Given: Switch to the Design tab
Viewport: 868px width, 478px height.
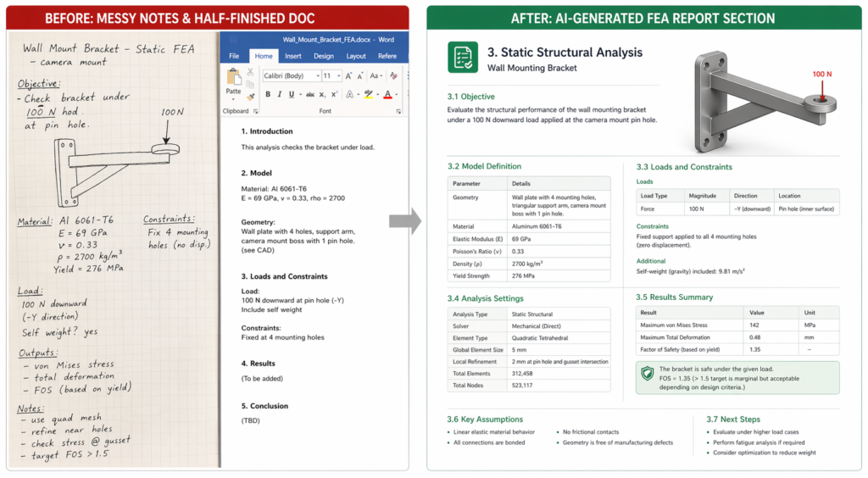Looking at the screenshot, I should point(324,56).
